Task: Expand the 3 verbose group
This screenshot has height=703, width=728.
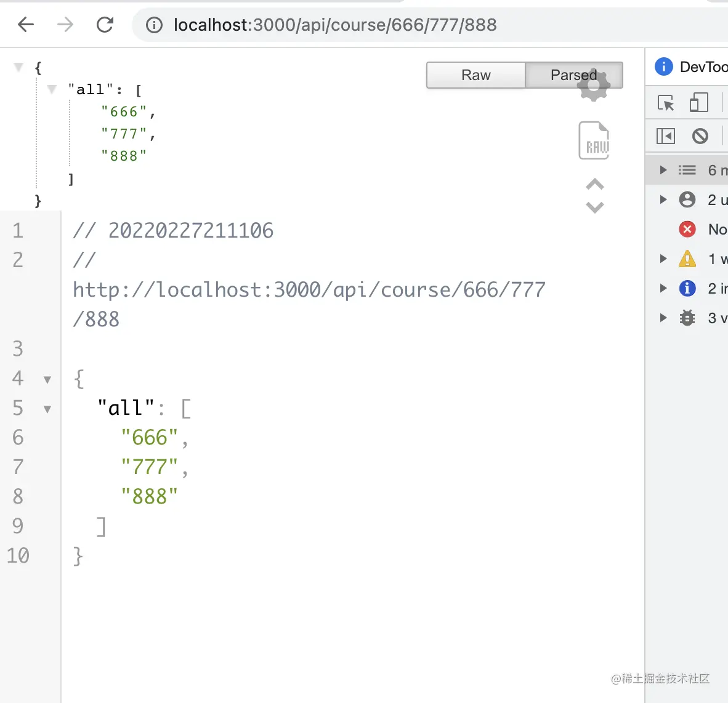Action: pos(663,318)
